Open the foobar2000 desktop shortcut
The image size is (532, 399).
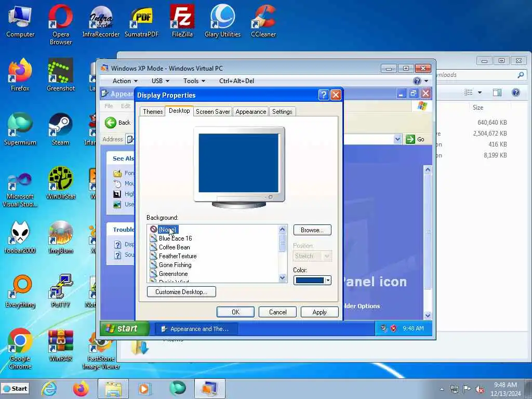pos(20,237)
